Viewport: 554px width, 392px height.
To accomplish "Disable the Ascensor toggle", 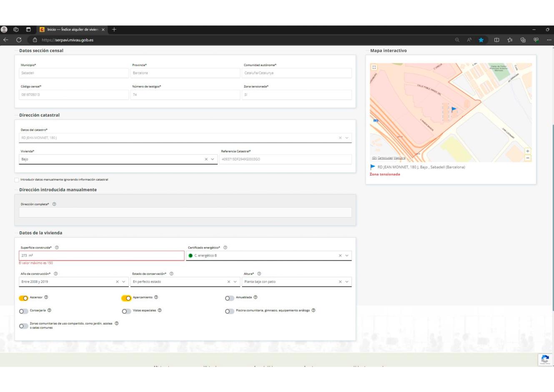I will 24,298.
